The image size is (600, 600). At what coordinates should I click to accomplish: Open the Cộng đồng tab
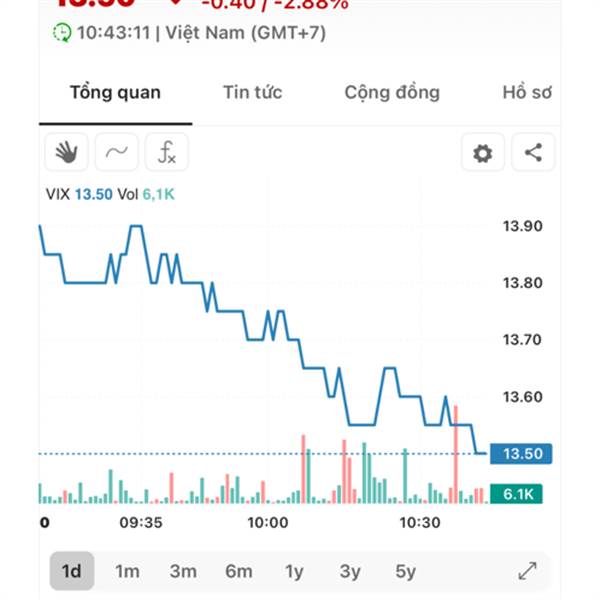[392, 93]
